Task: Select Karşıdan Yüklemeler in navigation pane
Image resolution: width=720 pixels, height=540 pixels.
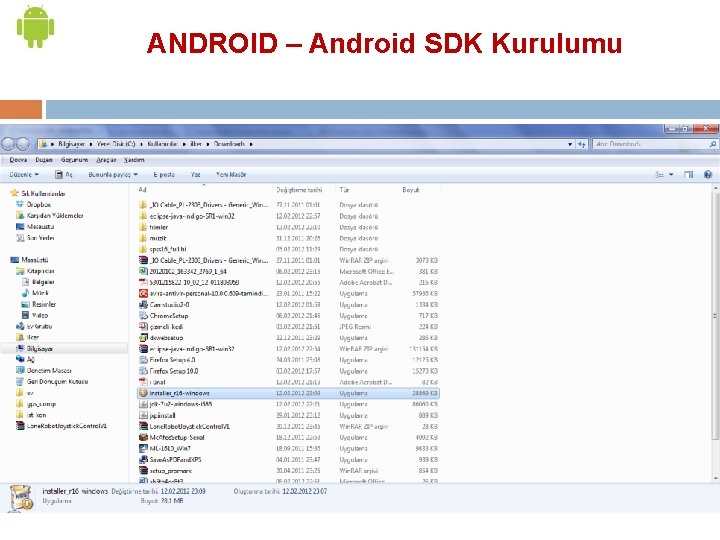Action: coord(55,215)
